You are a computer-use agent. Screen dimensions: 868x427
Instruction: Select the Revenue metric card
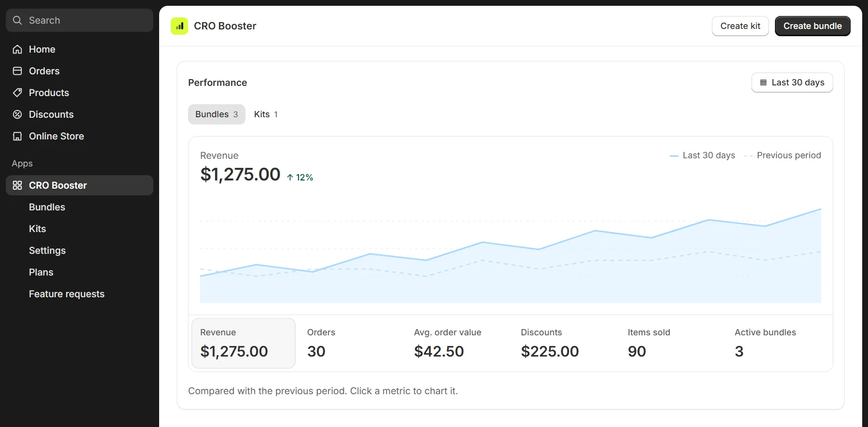pos(244,343)
